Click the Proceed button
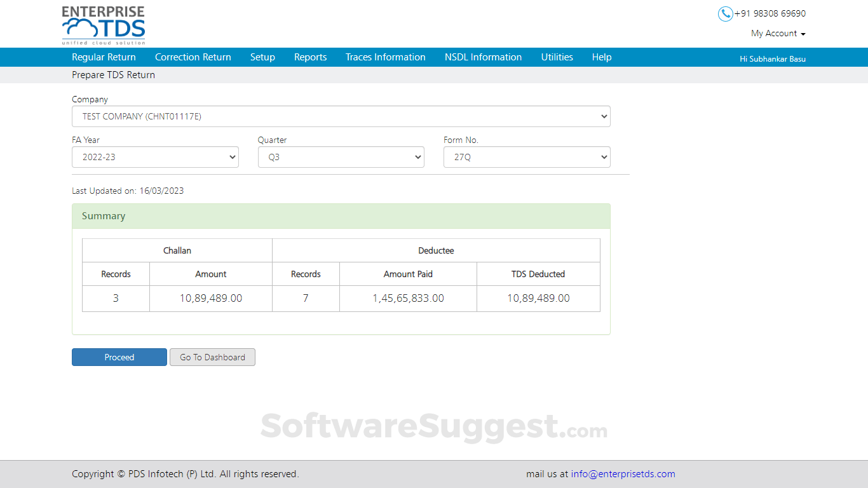This screenshot has height=488, width=868. click(x=119, y=356)
